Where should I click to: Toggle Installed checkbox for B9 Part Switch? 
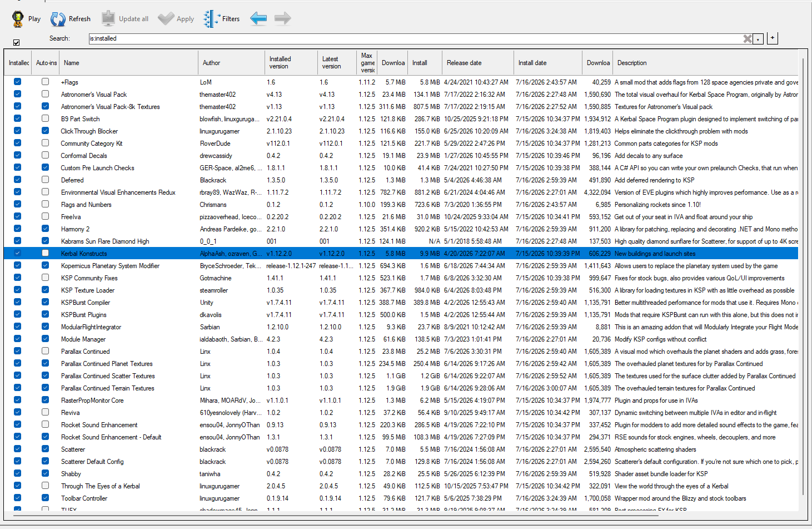click(x=17, y=118)
